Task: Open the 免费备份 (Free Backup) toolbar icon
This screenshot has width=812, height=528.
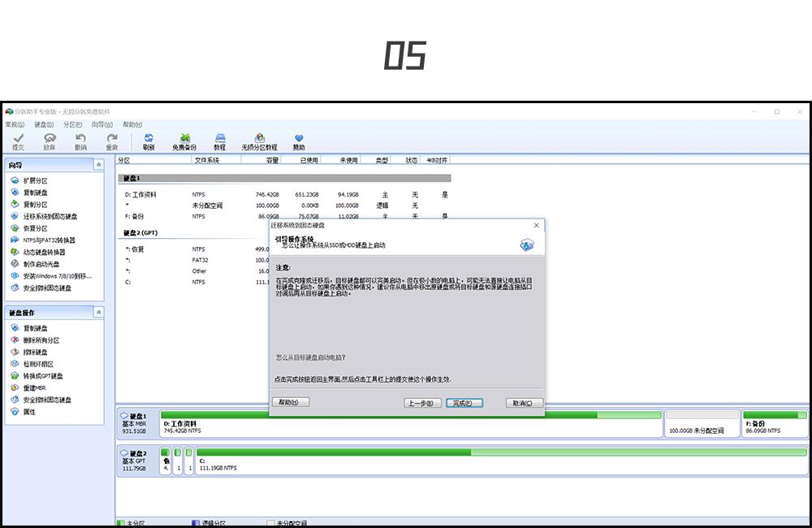Action: point(184,140)
